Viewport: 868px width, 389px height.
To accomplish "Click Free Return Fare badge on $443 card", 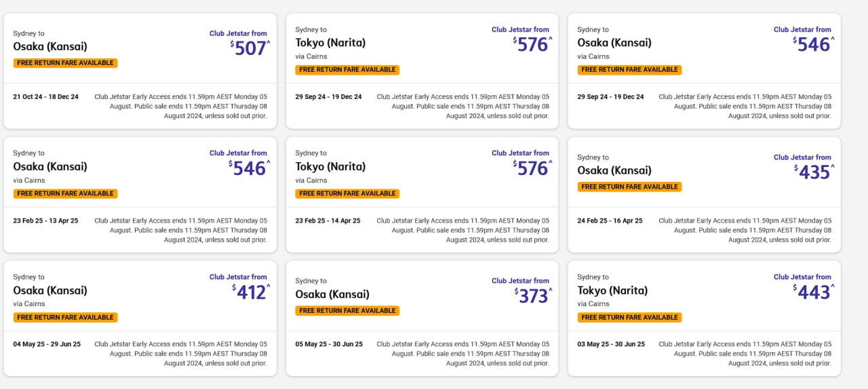I will click(x=629, y=317).
